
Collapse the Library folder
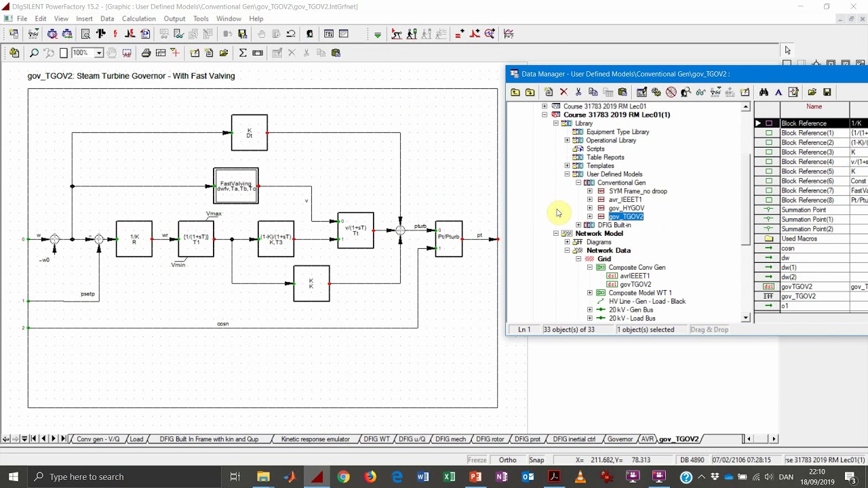tap(556, 123)
